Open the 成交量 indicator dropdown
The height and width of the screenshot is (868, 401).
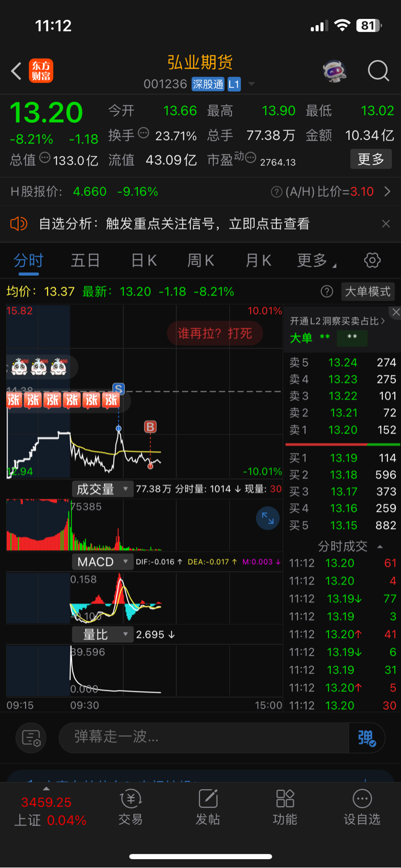pyautogui.click(x=102, y=489)
